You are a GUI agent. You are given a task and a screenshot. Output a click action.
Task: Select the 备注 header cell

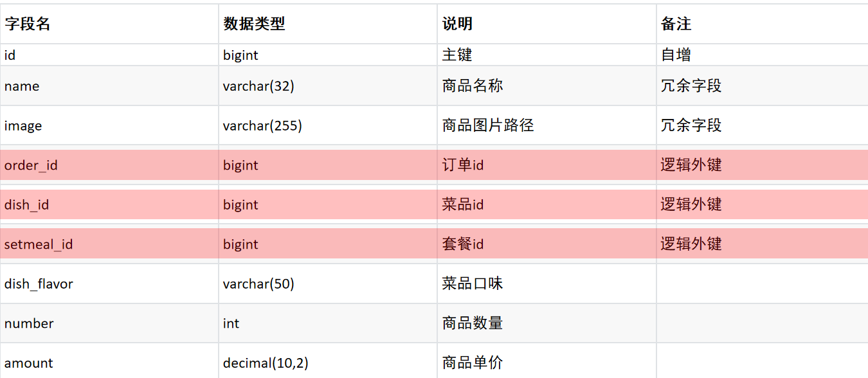tap(763, 24)
